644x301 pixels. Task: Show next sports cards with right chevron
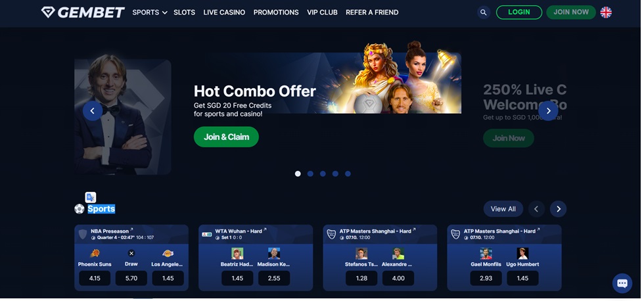(559, 209)
